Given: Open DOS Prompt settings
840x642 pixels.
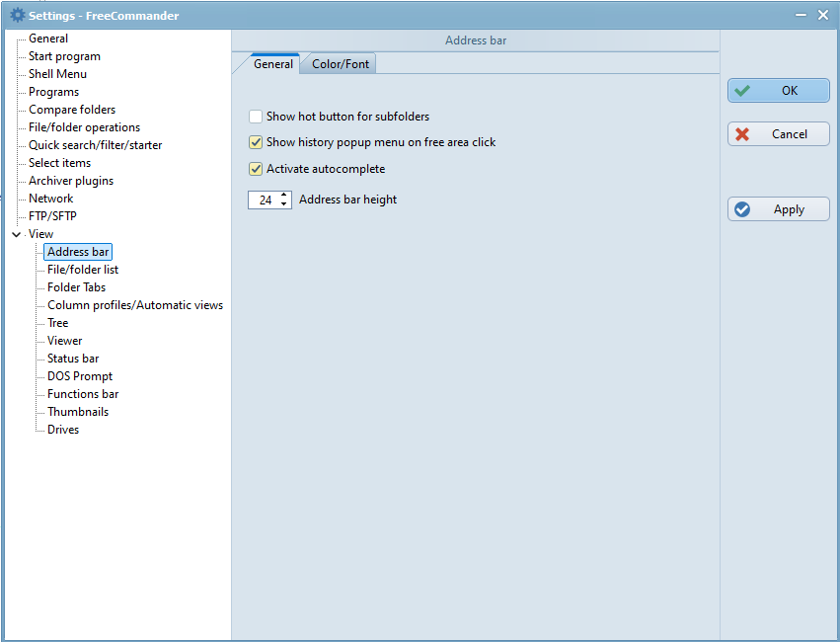Looking at the screenshot, I should (x=80, y=376).
